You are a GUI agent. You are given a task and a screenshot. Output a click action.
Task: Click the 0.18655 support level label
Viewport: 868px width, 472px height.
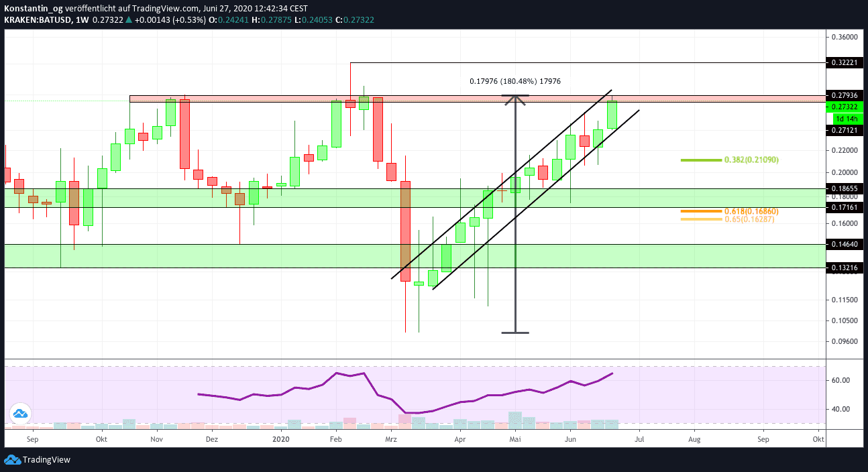click(x=845, y=190)
